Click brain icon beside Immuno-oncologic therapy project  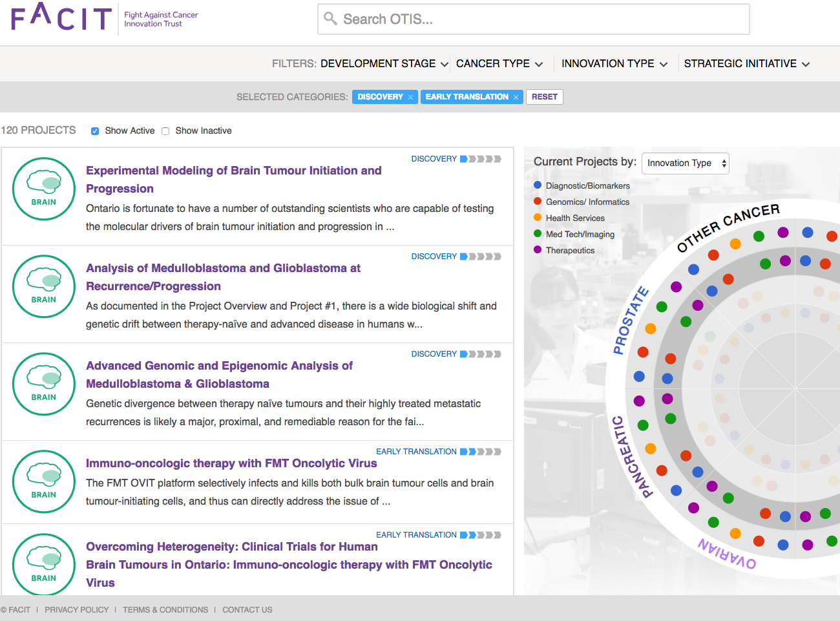pos(44,481)
